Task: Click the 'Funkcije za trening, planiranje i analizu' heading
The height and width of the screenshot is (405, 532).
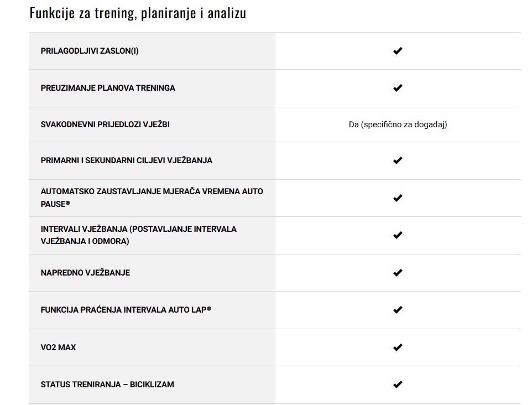Action: coord(138,13)
